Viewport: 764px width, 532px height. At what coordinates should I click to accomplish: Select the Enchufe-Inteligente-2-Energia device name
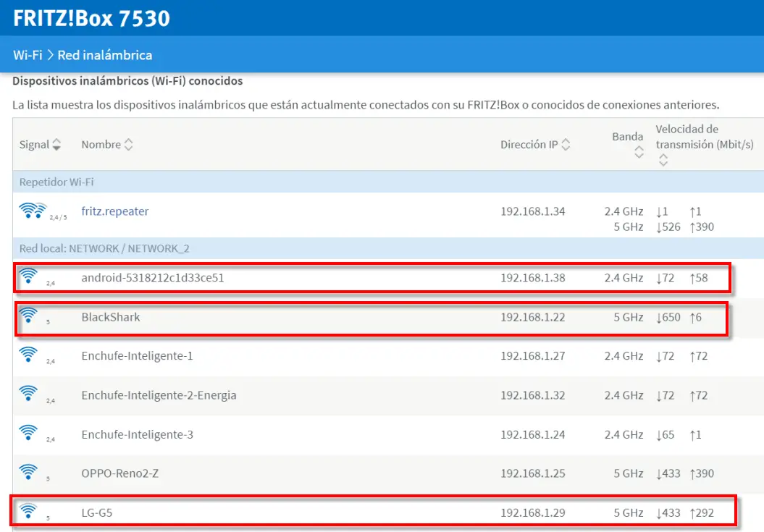[159, 395]
